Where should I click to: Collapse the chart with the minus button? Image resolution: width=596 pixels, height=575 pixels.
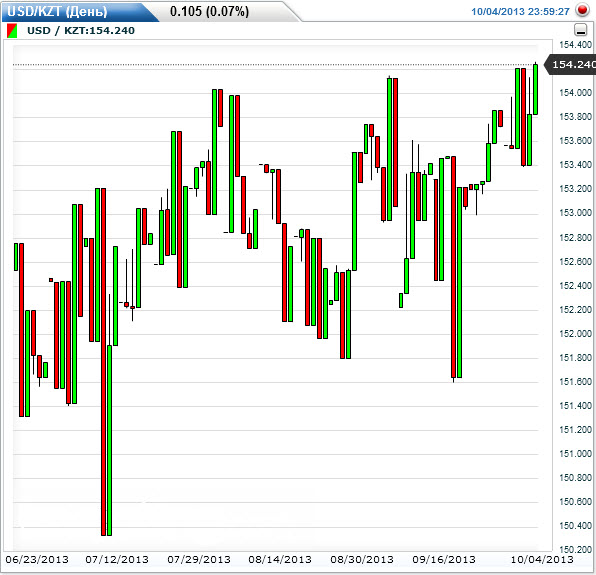click(x=580, y=30)
